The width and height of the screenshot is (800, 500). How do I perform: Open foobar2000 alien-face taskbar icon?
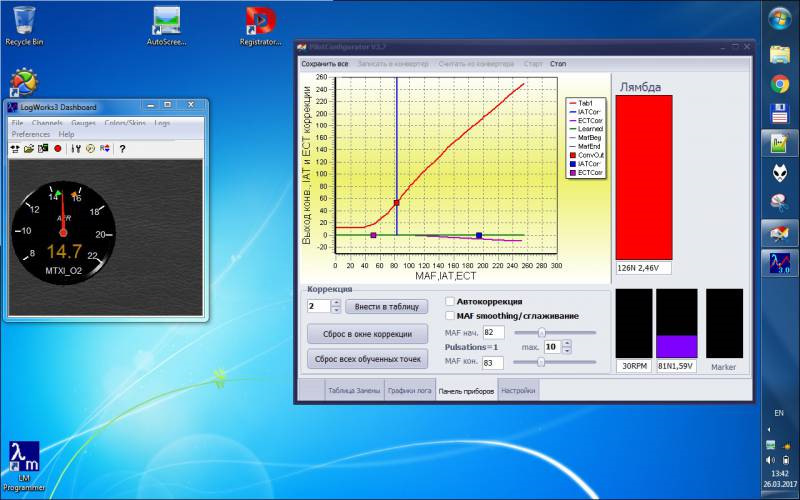pyautogui.click(x=780, y=173)
